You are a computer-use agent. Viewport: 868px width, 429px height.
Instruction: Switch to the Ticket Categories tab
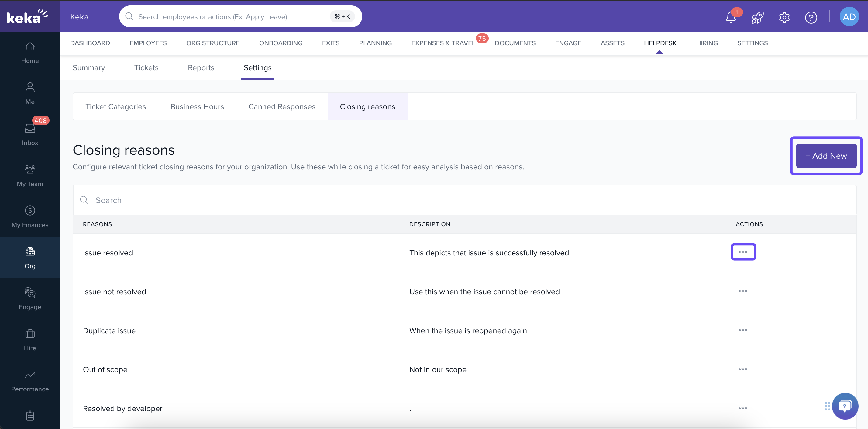(115, 106)
